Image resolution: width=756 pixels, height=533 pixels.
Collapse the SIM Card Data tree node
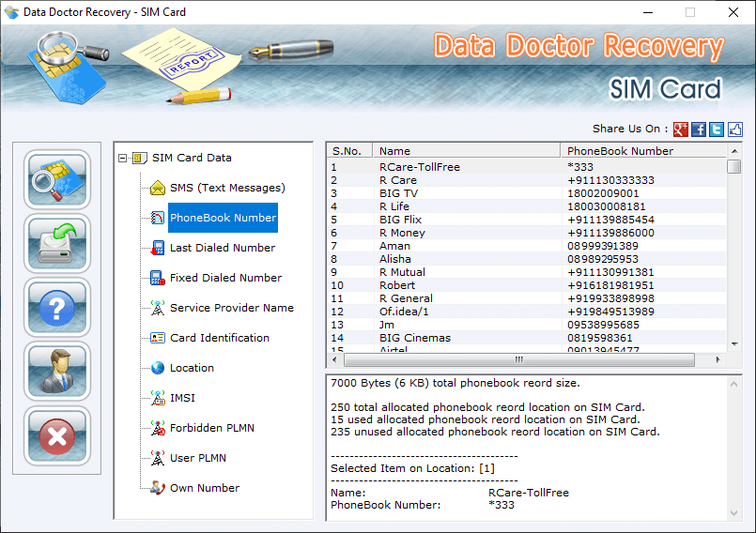coord(122,158)
